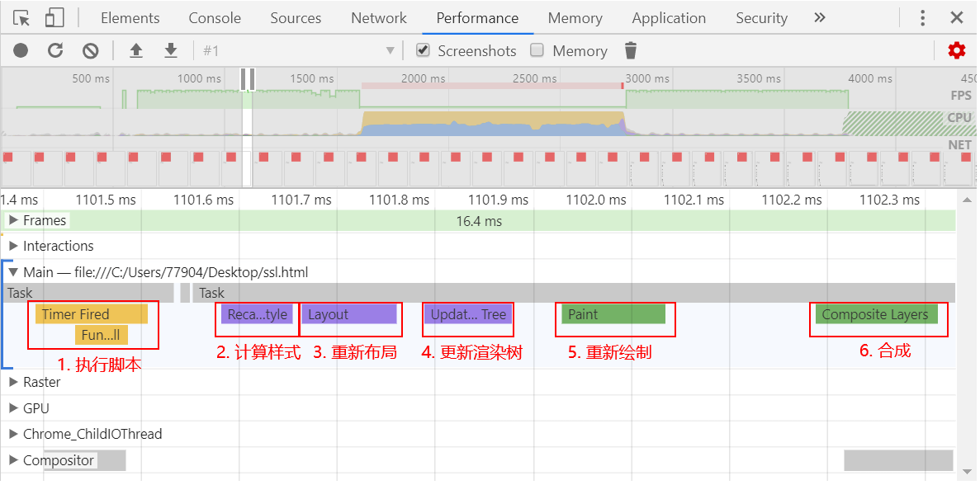Click the overview timeline selection handle
The height and width of the screenshot is (485, 980).
(248, 79)
